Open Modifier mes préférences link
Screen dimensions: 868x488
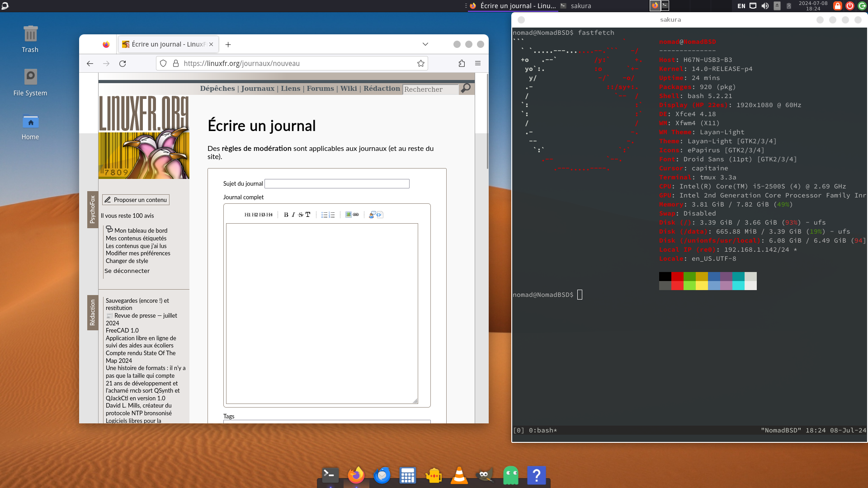coord(138,253)
